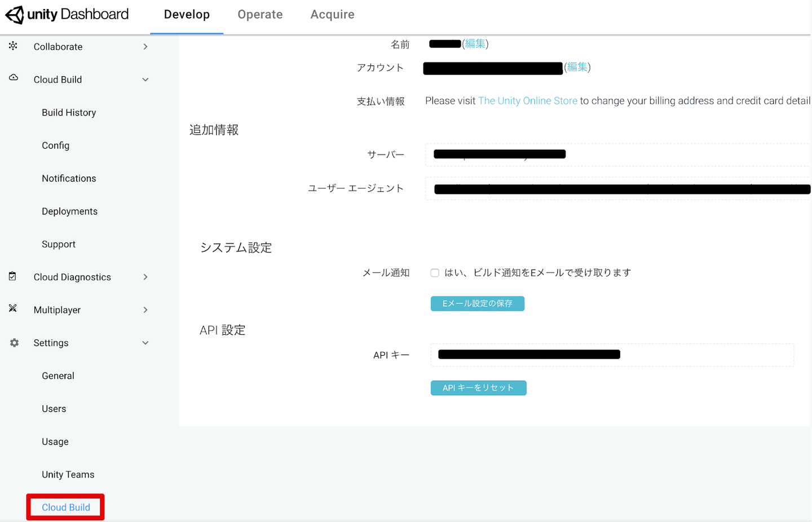Screen dimensions: 812x522
Task: Open The Unity Online Store link
Action: click(x=528, y=101)
